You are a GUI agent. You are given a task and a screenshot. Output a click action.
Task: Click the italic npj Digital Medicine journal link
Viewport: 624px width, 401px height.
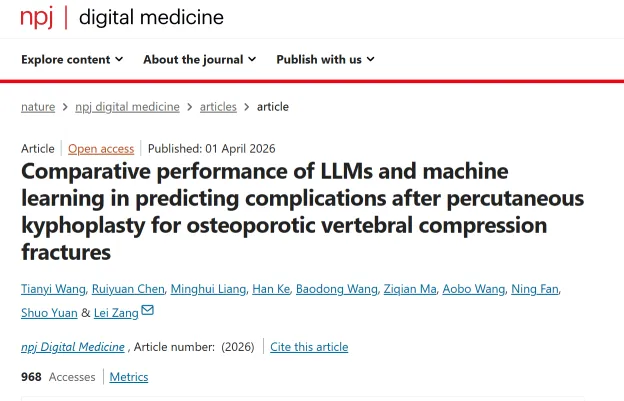pos(73,347)
